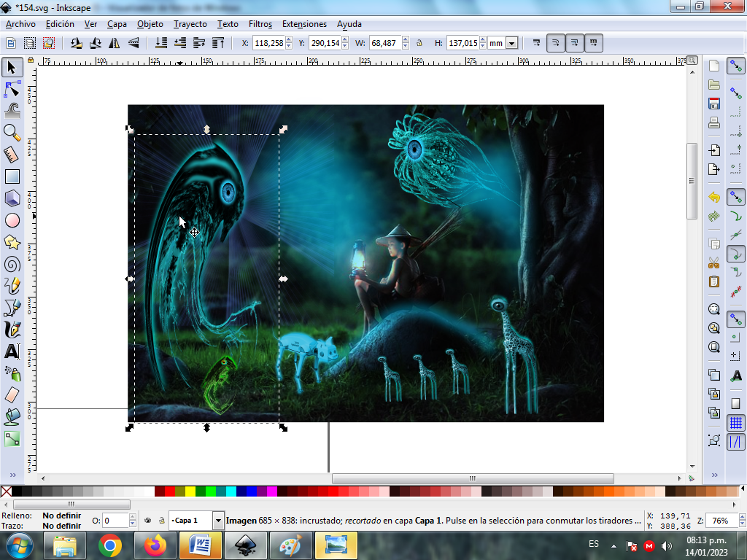Choose the 3D box tool
The image size is (747, 560).
point(12,198)
